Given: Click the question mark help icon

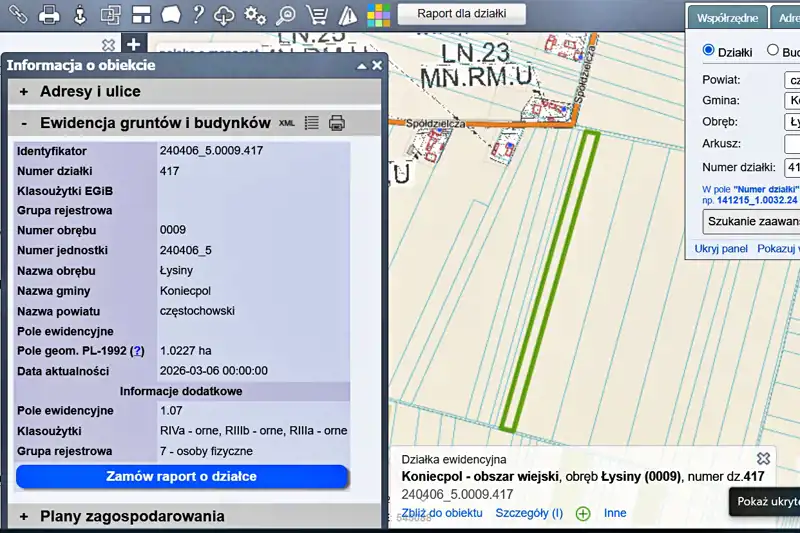Looking at the screenshot, I should click(x=198, y=15).
